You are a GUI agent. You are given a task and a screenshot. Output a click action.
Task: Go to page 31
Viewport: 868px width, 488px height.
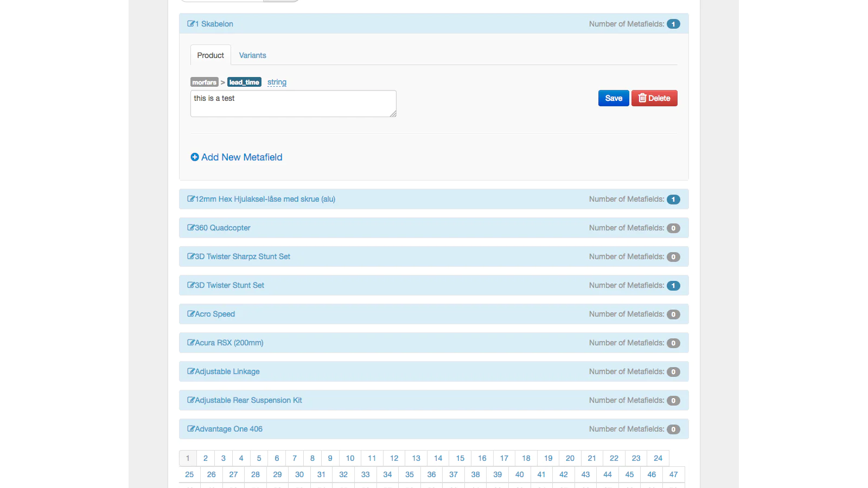(x=321, y=474)
